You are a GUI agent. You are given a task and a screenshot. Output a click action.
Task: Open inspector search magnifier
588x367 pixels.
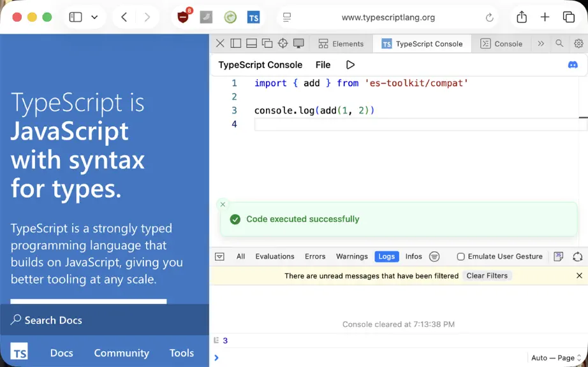(559, 43)
